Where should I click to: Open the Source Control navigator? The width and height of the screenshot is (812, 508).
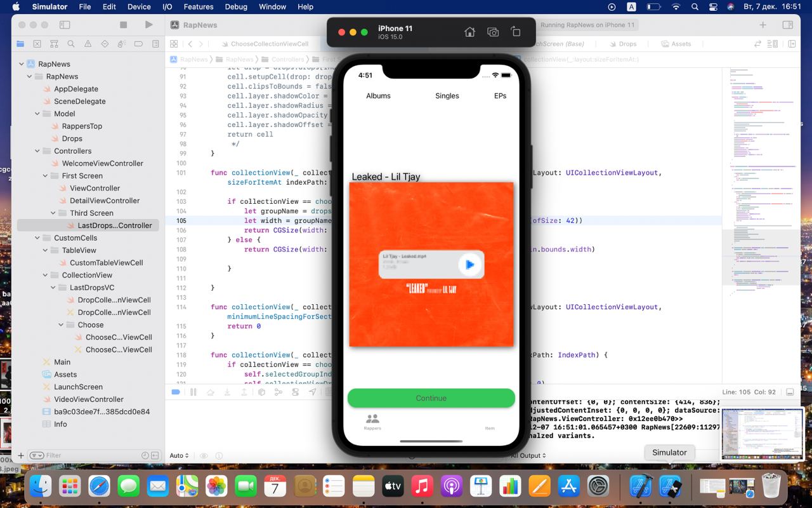tap(37, 44)
